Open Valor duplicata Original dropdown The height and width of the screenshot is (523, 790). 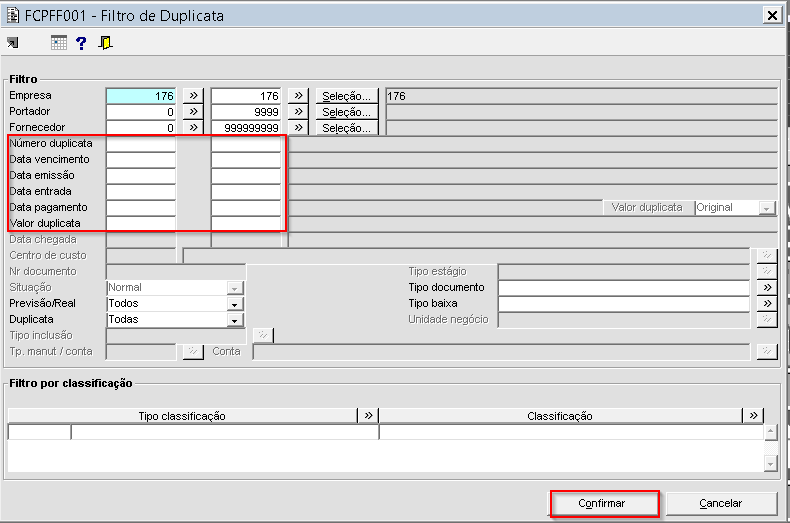coord(766,208)
